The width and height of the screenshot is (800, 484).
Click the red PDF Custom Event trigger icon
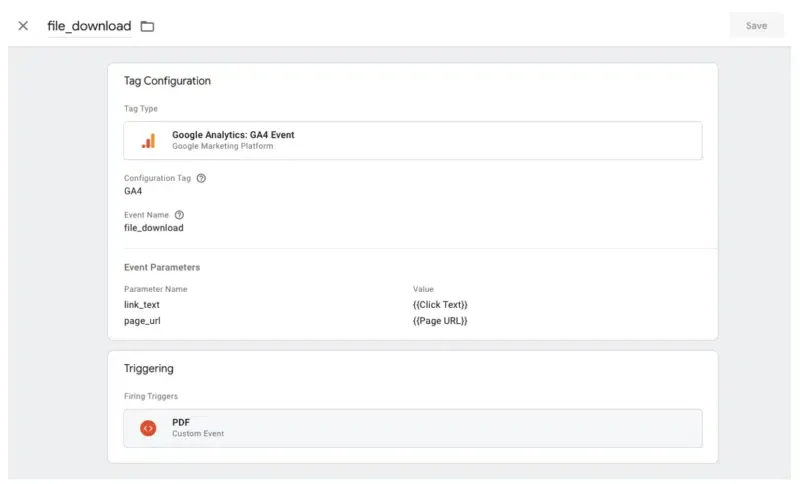(x=148, y=428)
